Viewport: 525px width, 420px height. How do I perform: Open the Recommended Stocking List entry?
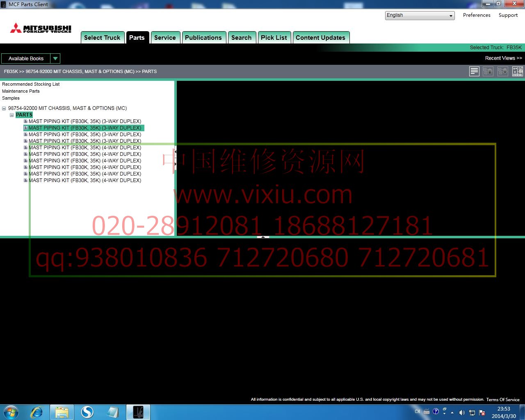pos(31,84)
